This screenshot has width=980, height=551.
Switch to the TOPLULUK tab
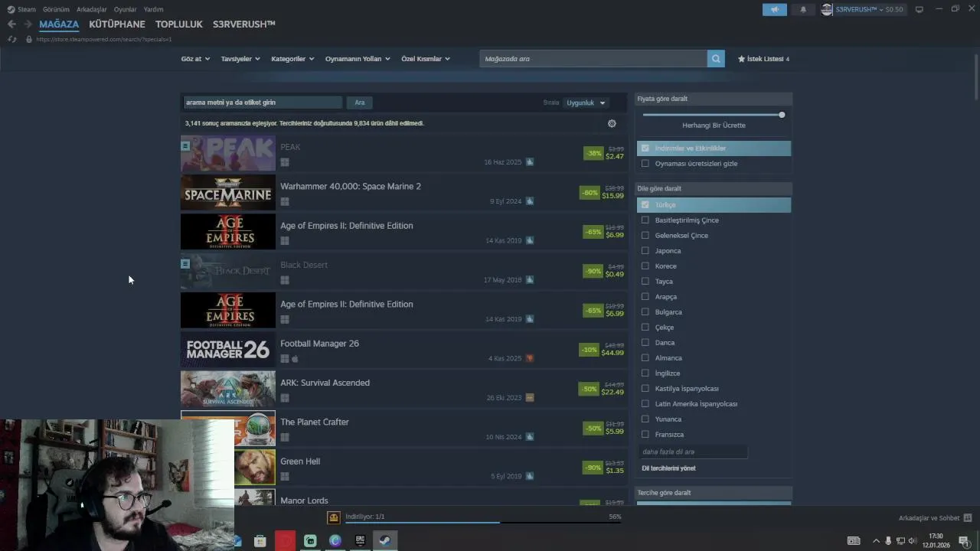(179, 24)
